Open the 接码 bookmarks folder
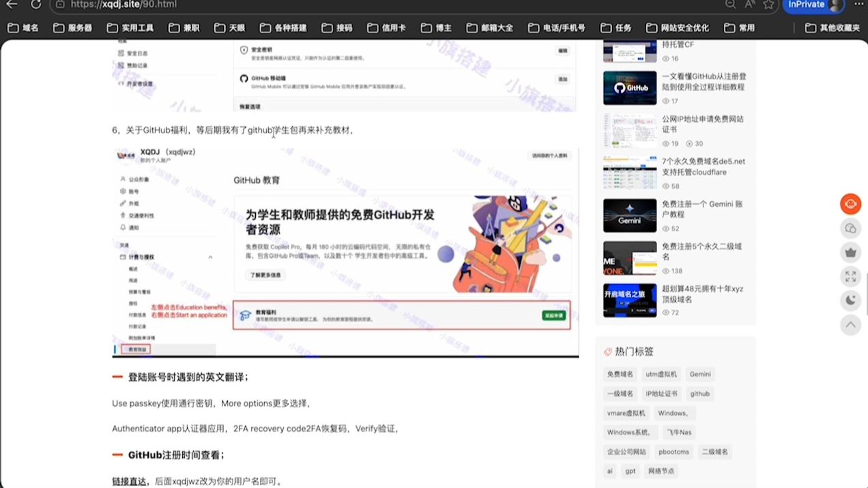 [x=336, y=28]
